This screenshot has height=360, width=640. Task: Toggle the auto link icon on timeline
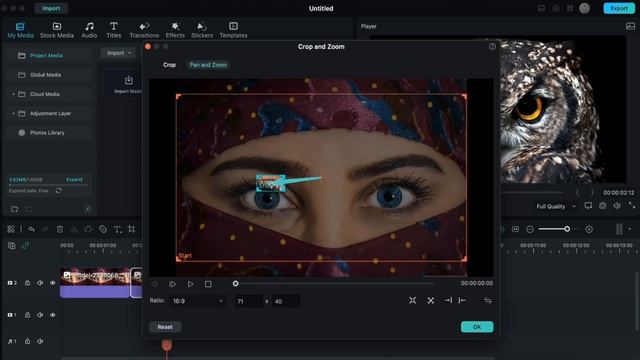coord(25,246)
